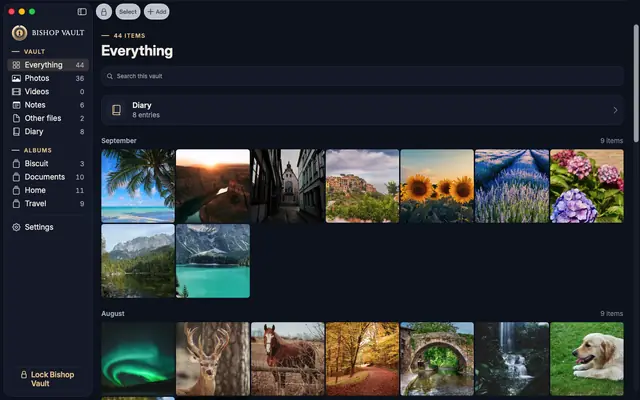640x400 pixels.
Task: Open the stone arch bridge photo
Action: click(x=437, y=359)
